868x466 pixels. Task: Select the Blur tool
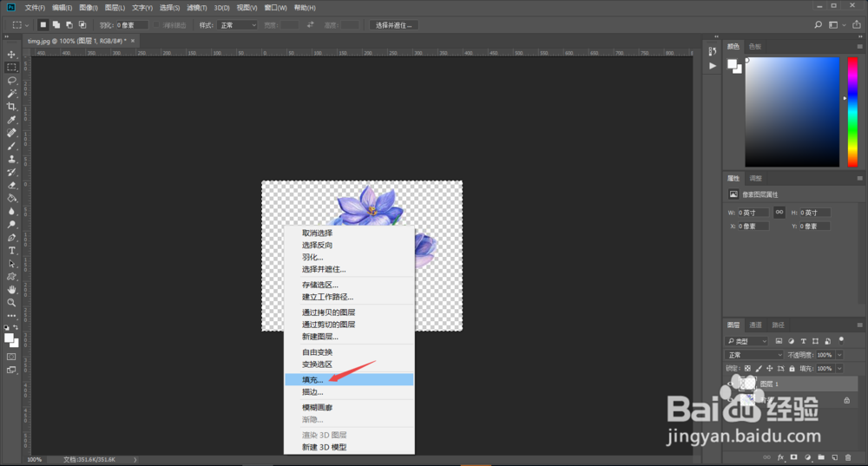[11, 212]
